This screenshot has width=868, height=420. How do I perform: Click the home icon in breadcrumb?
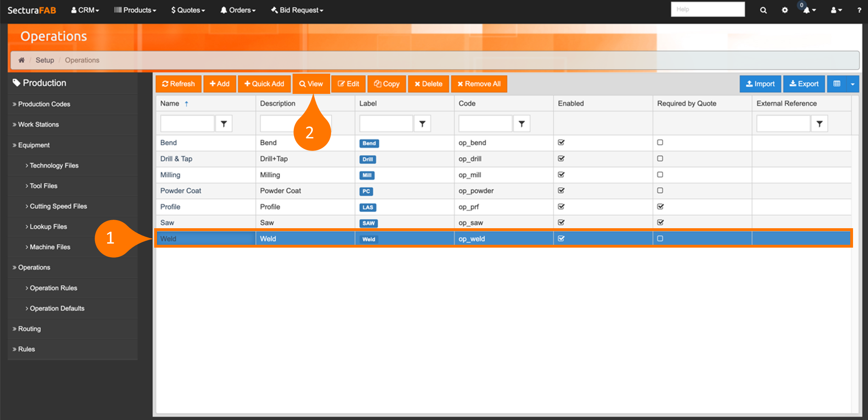(x=21, y=60)
